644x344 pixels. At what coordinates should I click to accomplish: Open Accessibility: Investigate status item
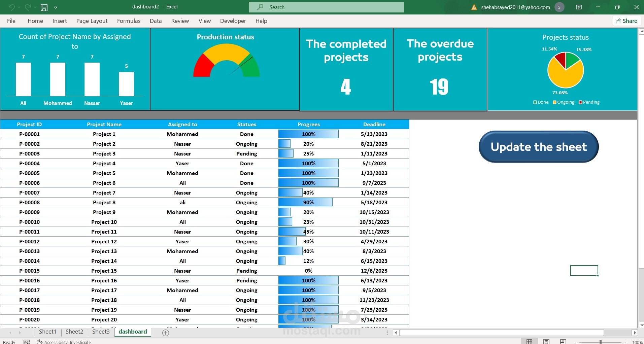64,342
